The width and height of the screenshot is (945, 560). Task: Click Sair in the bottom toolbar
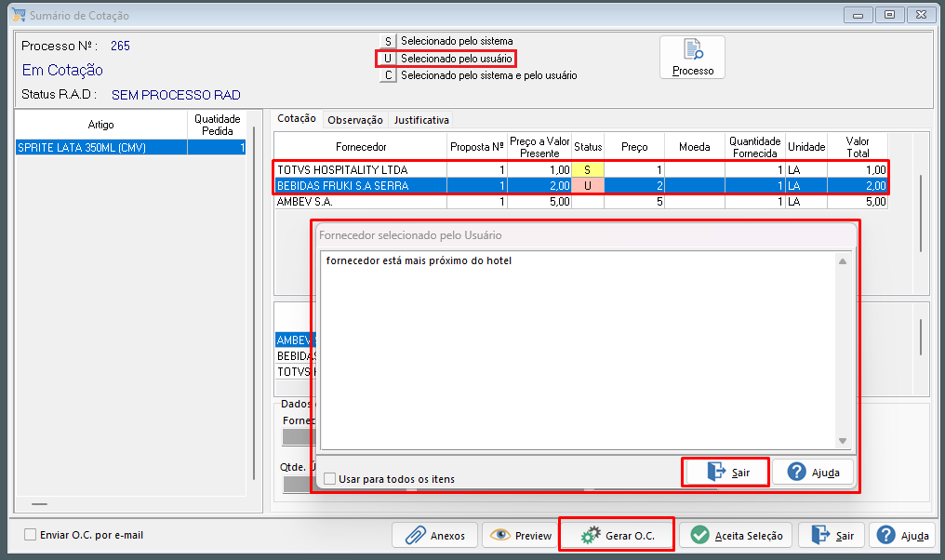point(832,535)
